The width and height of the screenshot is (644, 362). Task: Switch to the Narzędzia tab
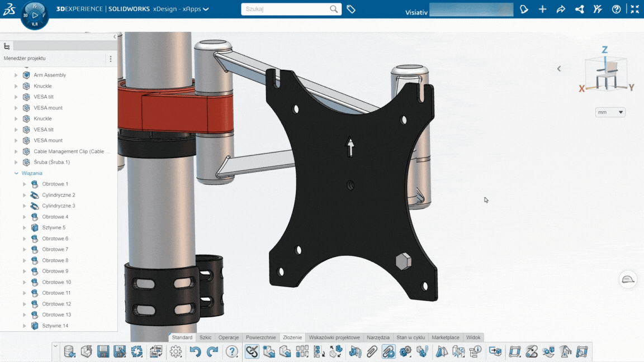tap(378, 337)
